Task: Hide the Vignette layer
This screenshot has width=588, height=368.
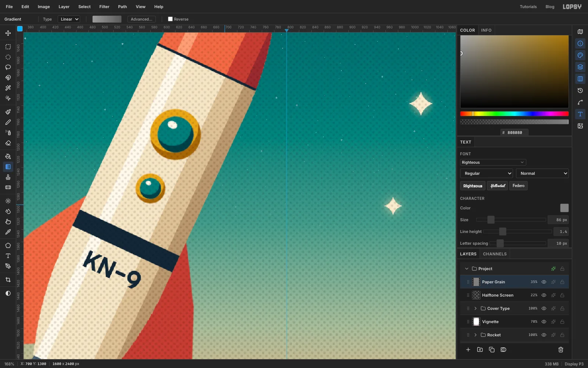Action: pos(544,322)
